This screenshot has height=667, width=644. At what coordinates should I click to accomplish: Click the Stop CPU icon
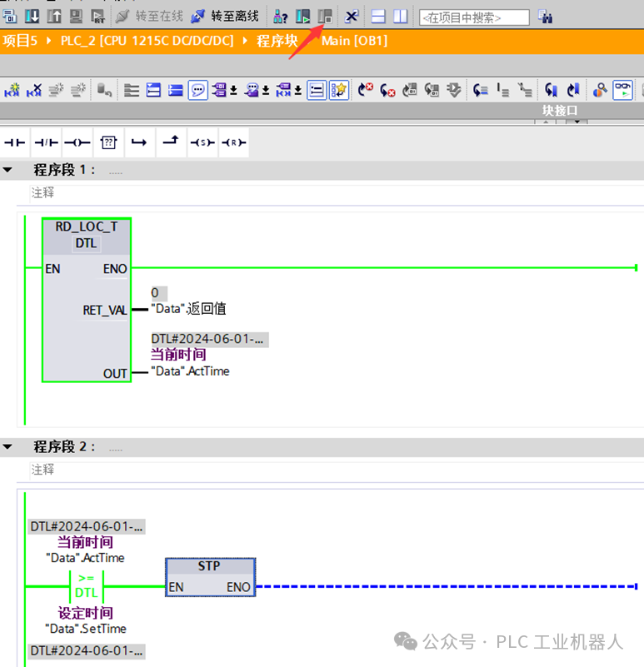[x=325, y=17]
